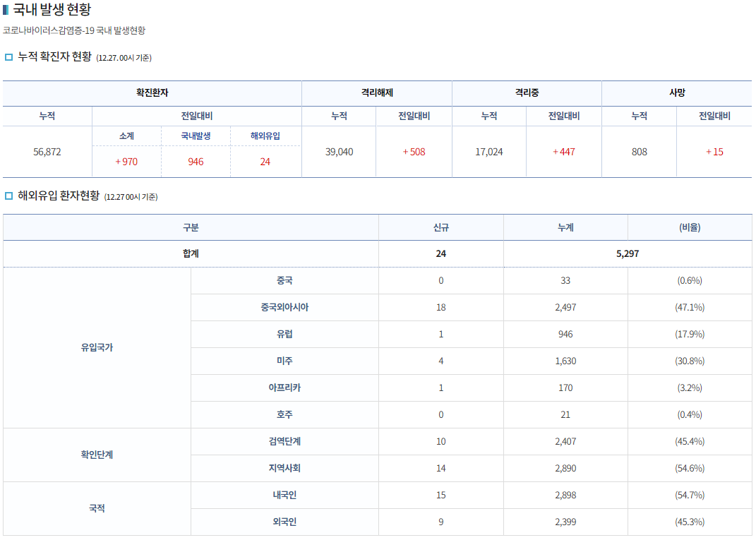Click the 해외유입 sub-header in top table

coord(265,136)
